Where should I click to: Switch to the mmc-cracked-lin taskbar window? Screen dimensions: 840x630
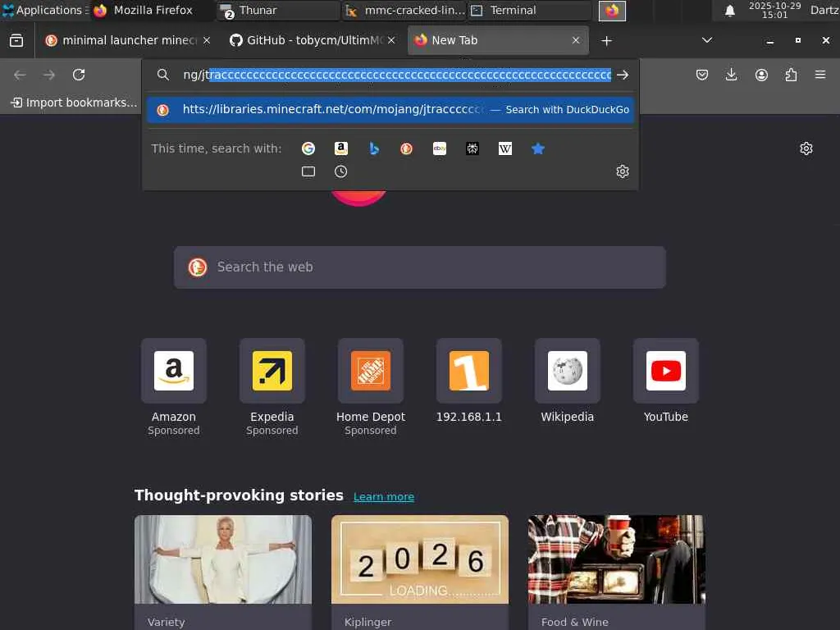[404, 10]
